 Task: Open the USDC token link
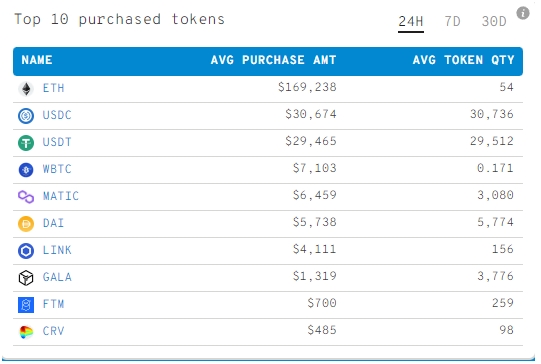pos(57,115)
